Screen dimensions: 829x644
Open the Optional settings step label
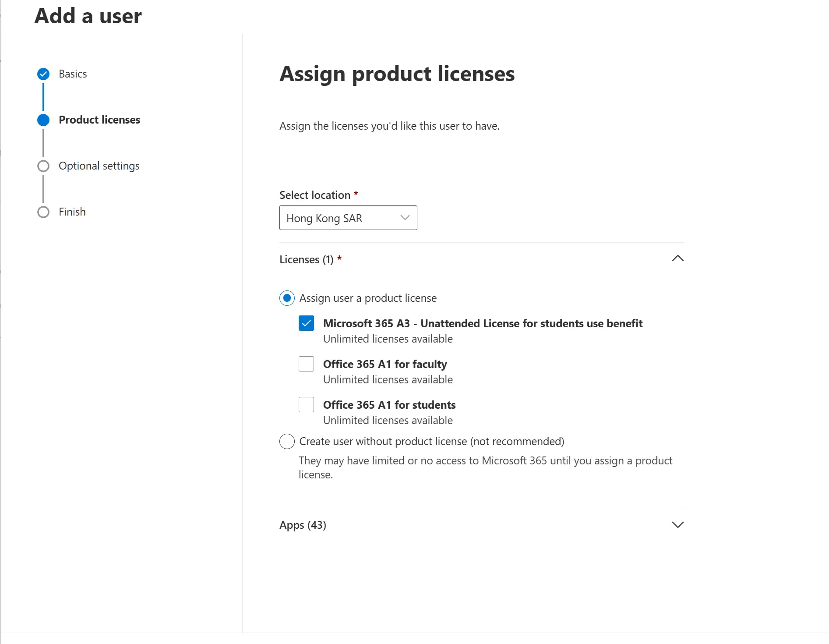(x=99, y=166)
